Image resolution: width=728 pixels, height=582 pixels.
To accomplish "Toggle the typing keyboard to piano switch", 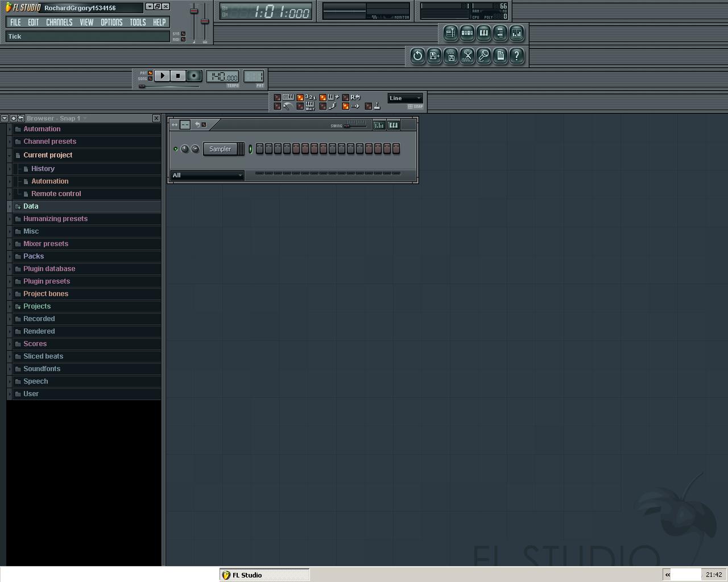I will (278, 97).
